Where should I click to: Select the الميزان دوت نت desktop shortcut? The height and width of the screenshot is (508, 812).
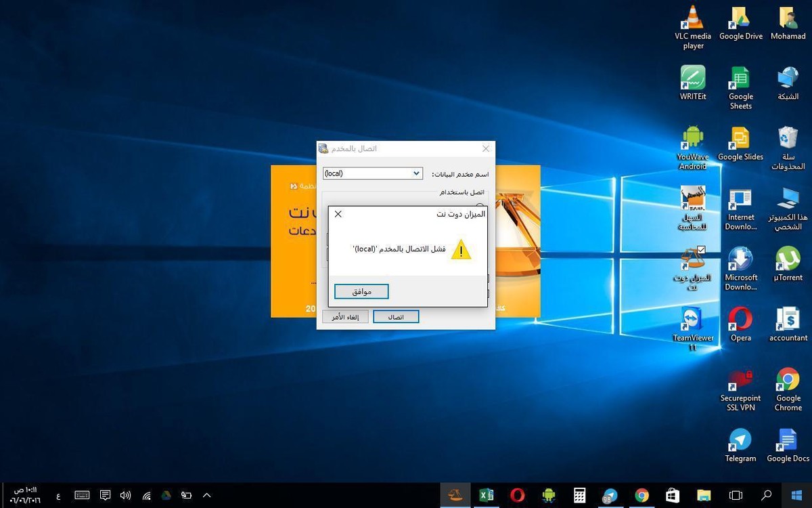[x=693, y=269]
